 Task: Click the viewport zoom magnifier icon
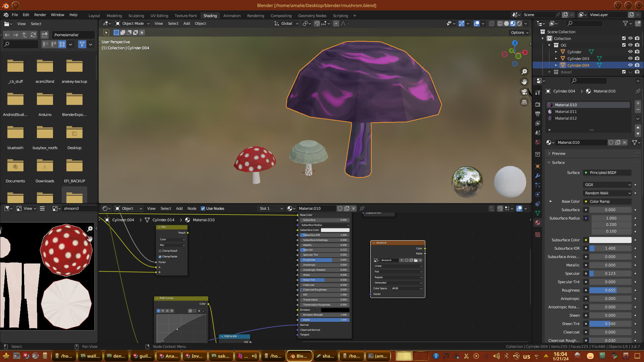coord(524,72)
